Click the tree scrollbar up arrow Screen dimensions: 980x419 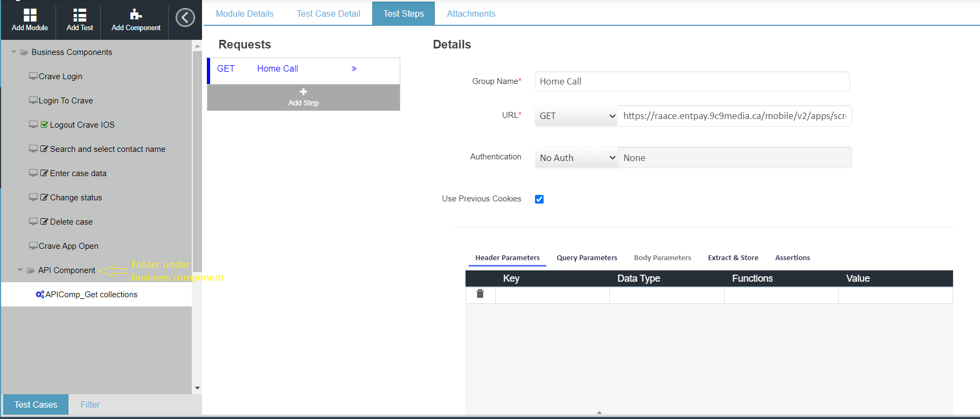coord(197,46)
